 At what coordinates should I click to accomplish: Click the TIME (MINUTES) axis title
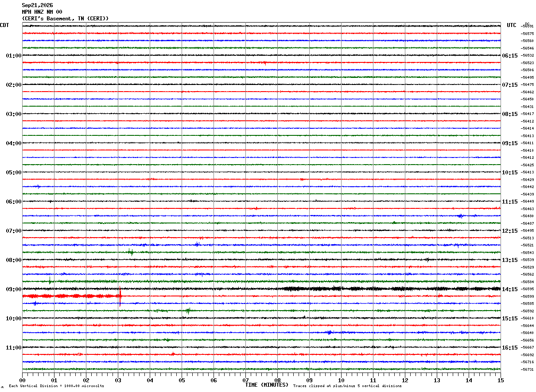coord(267,385)
